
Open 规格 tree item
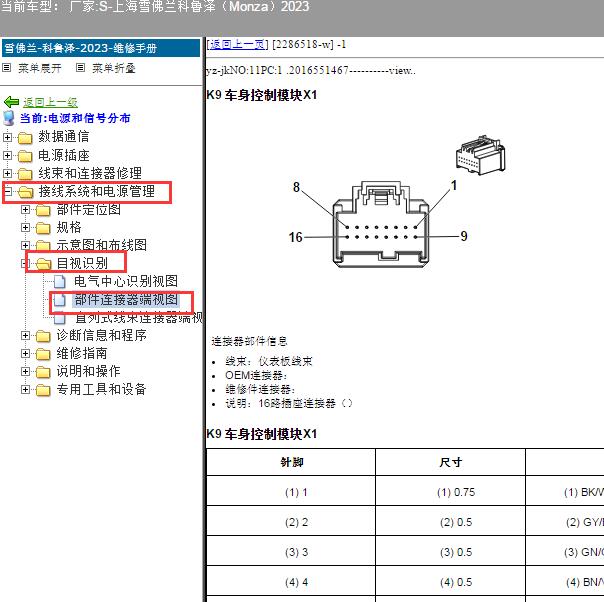click(69, 228)
